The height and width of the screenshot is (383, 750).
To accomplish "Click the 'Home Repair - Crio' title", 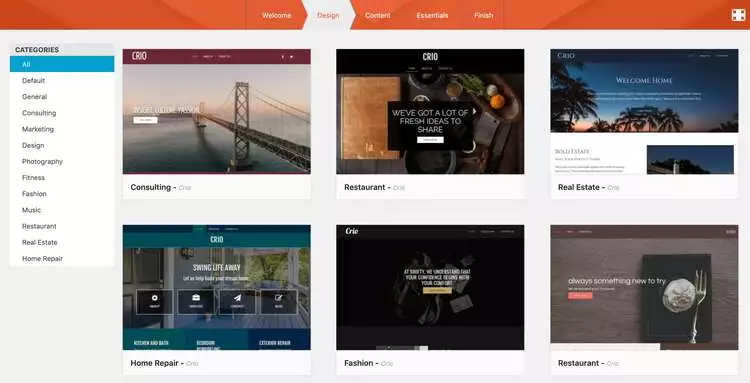I will [x=164, y=363].
